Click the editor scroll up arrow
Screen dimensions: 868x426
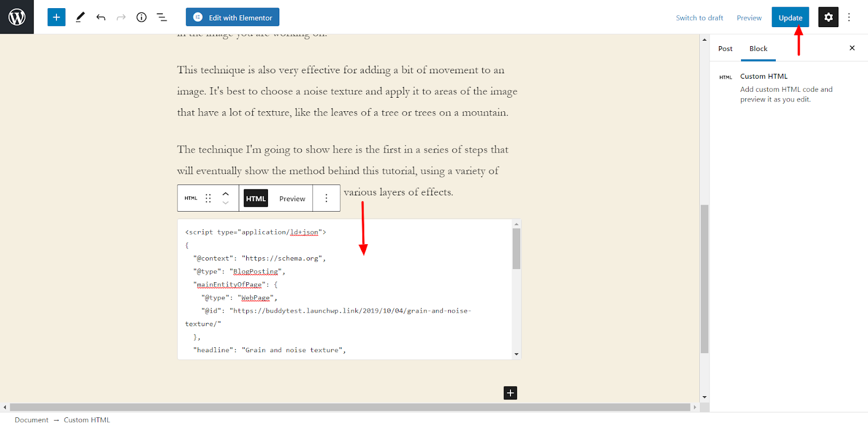click(705, 40)
